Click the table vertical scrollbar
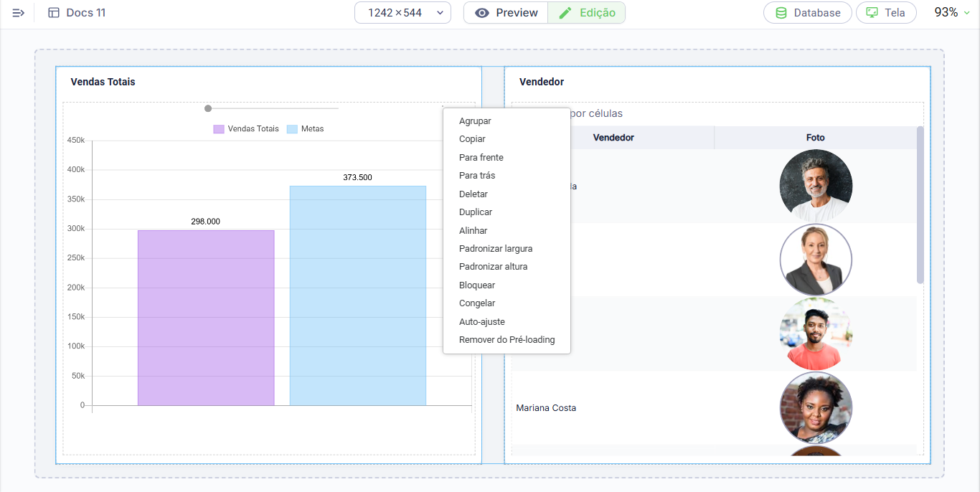The image size is (980, 492). point(920,205)
